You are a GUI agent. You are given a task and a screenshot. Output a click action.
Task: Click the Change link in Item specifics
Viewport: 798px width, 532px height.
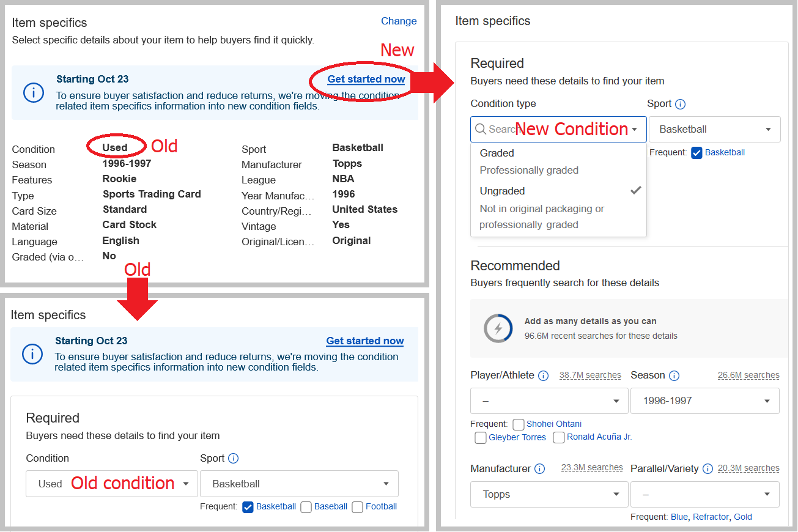[x=399, y=21]
